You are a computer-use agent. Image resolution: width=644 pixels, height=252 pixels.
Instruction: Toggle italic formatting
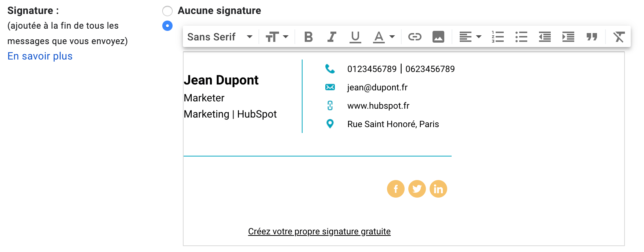(x=332, y=37)
